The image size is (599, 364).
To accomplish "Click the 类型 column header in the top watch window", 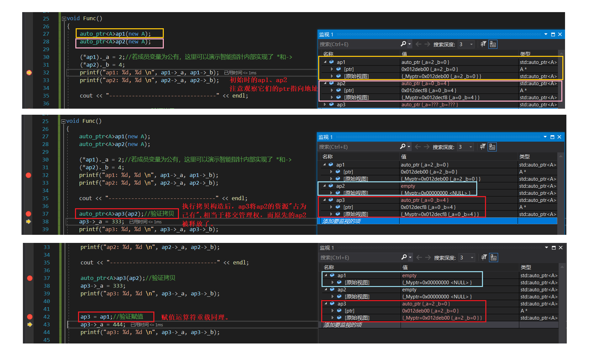I will pos(525,54).
